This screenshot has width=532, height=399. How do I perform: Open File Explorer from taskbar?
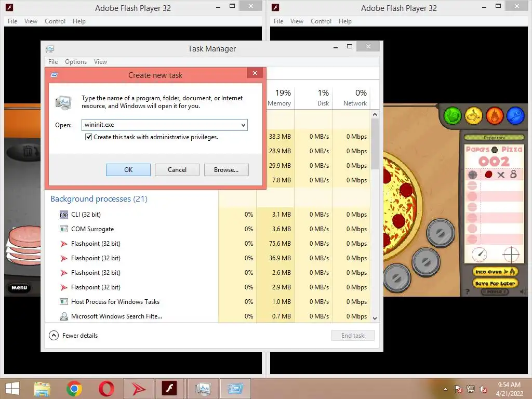click(42, 389)
